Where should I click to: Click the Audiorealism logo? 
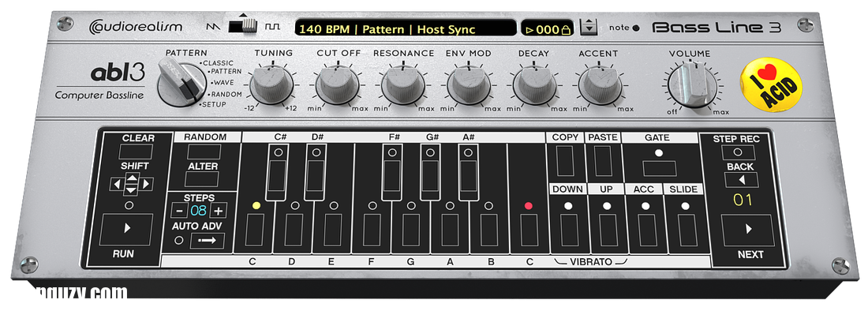135,27
